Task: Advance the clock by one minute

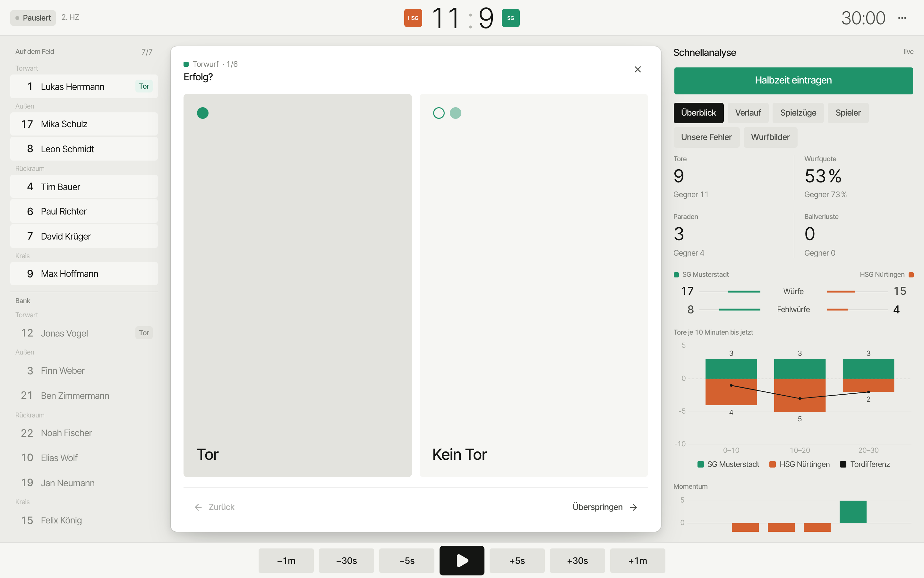Action: [637, 560]
